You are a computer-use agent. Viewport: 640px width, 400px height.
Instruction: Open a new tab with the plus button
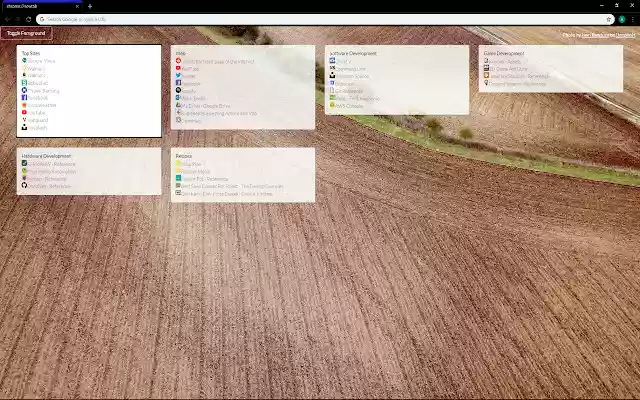coord(90,6)
